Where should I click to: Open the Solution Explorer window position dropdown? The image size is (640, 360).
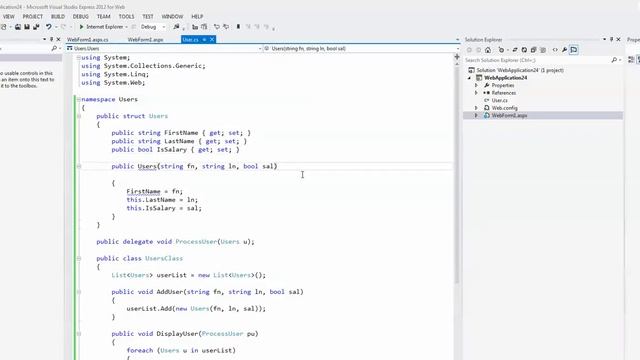(x=604, y=39)
